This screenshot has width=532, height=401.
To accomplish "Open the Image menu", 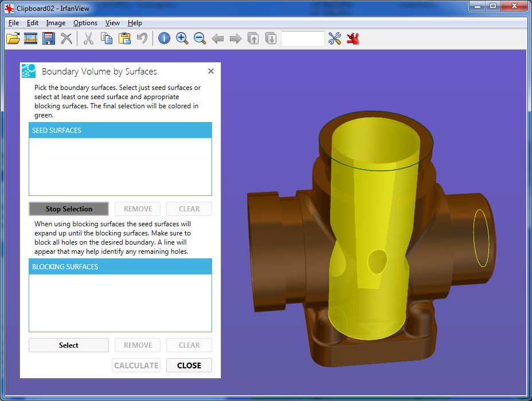I will (x=56, y=23).
